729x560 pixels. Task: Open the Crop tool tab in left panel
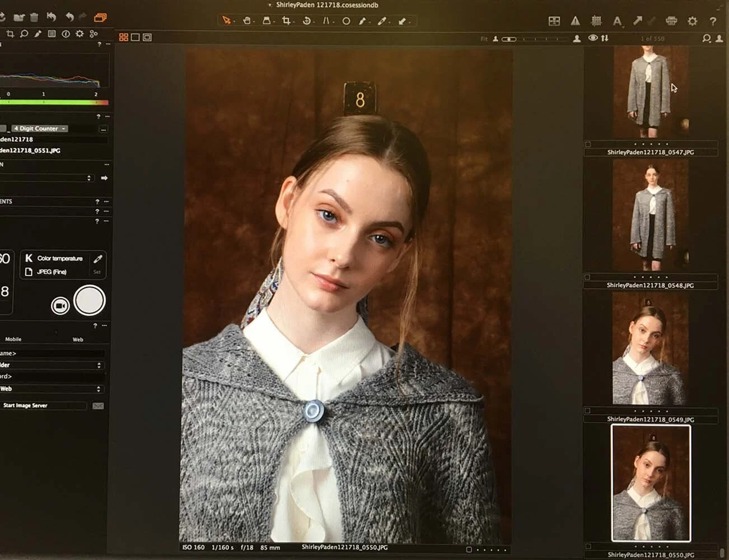pos(10,34)
